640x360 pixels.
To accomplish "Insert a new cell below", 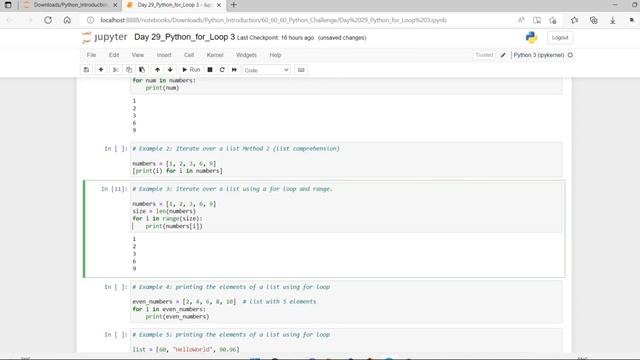I will click(x=101, y=70).
